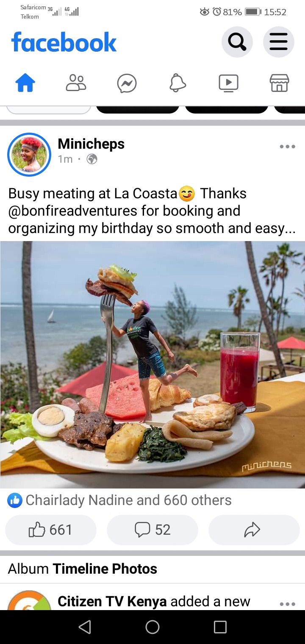Viewport: 305px width, 644px height.
Task: Like the post with 661 likes
Action: click(x=51, y=530)
